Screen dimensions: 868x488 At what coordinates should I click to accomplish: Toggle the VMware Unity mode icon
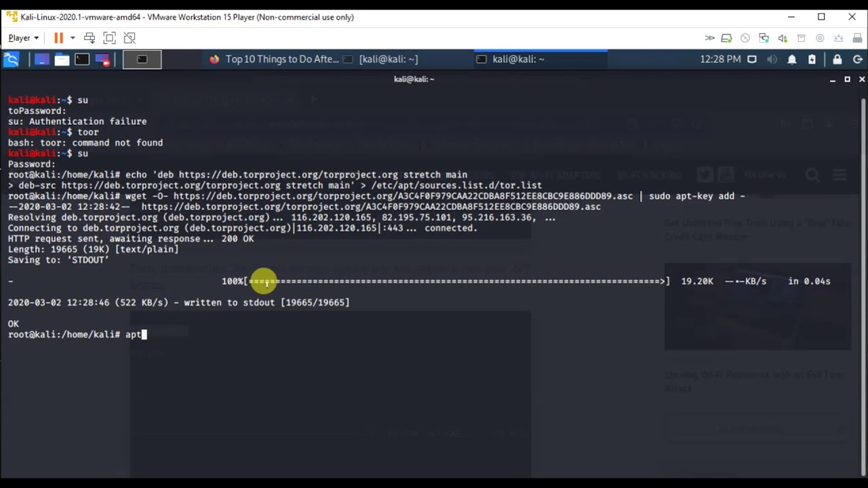point(130,38)
